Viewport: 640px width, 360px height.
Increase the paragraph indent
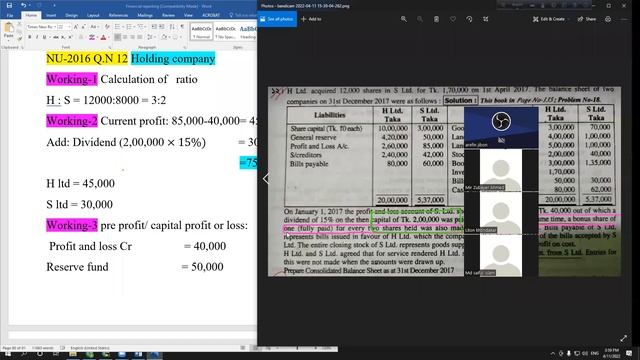(x=162, y=27)
